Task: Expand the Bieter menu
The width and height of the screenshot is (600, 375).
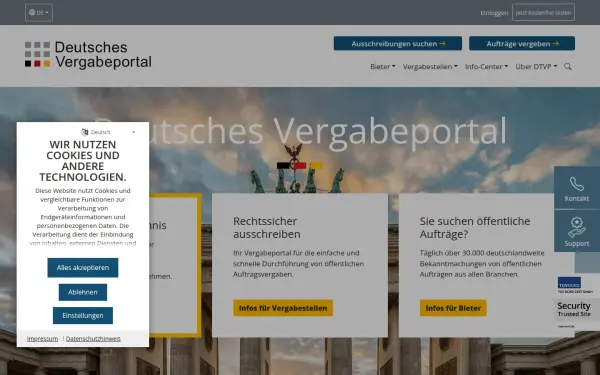Action: pyautogui.click(x=383, y=67)
